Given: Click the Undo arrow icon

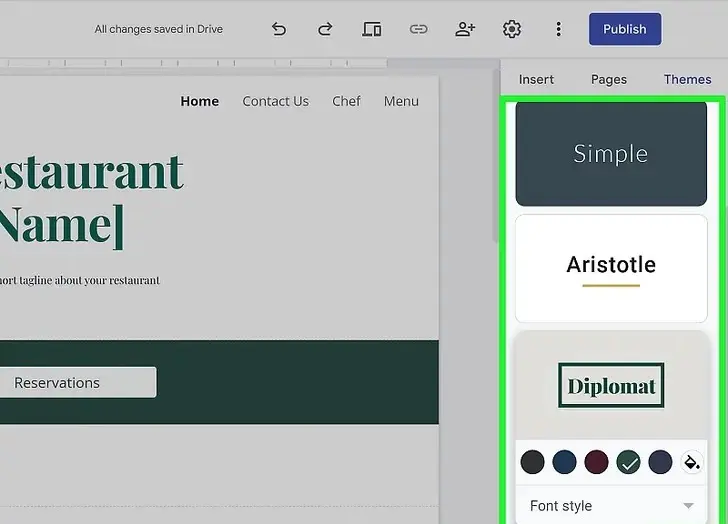Looking at the screenshot, I should click(279, 29).
